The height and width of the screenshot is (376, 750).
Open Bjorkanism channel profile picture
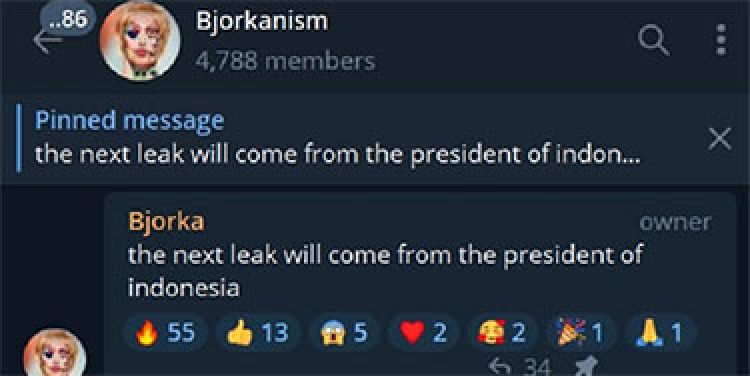pyautogui.click(x=140, y=40)
